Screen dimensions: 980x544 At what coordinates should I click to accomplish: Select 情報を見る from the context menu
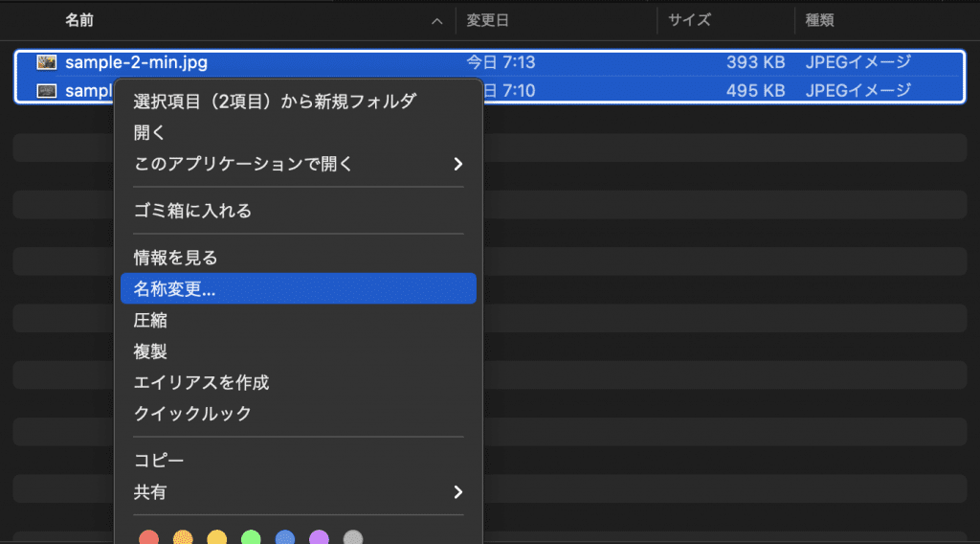point(175,258)
